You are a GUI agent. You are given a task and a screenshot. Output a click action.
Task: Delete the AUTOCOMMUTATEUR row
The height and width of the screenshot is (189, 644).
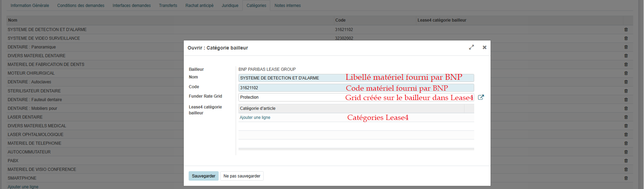point(626,152)
